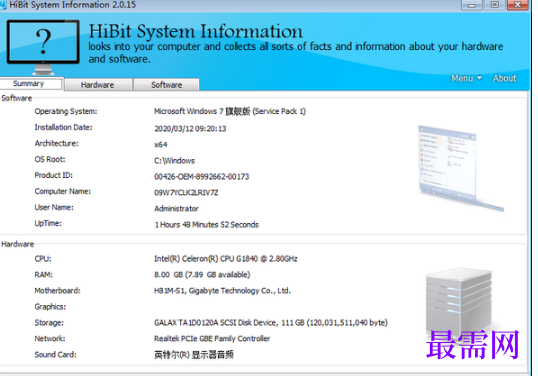Click the Installation Date label
Screen dimensions: 538x376
click(x=63, y=127)
